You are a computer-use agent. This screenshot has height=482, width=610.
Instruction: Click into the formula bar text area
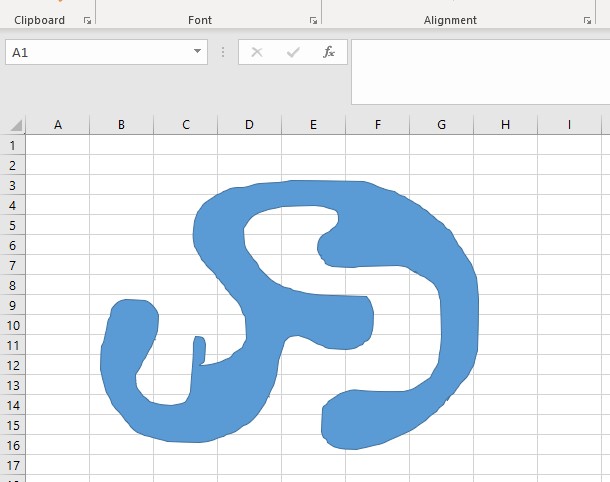tap(480, 70)
